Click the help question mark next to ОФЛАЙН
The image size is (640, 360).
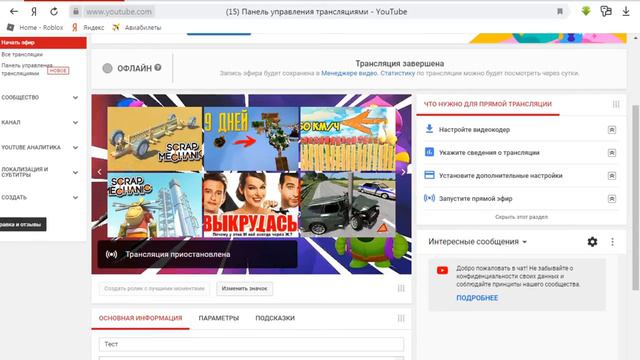coord(158,68)
